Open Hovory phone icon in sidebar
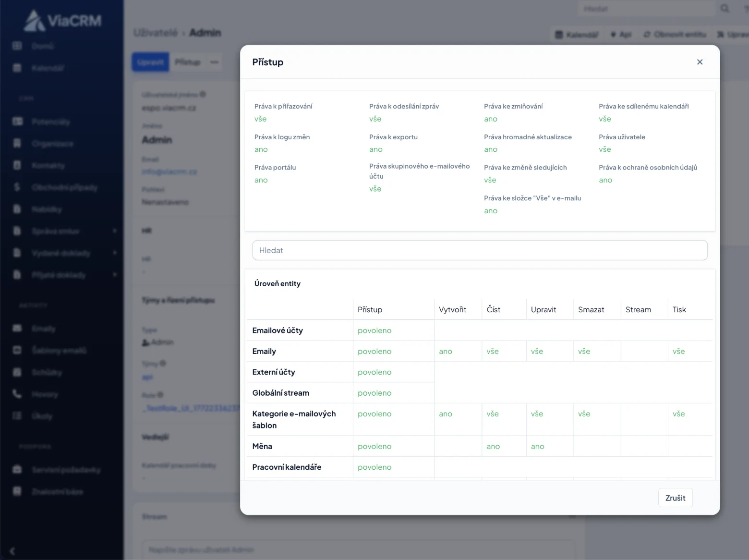Image resolution: width=749 pixels, height=560 pixels. (17, 394)
